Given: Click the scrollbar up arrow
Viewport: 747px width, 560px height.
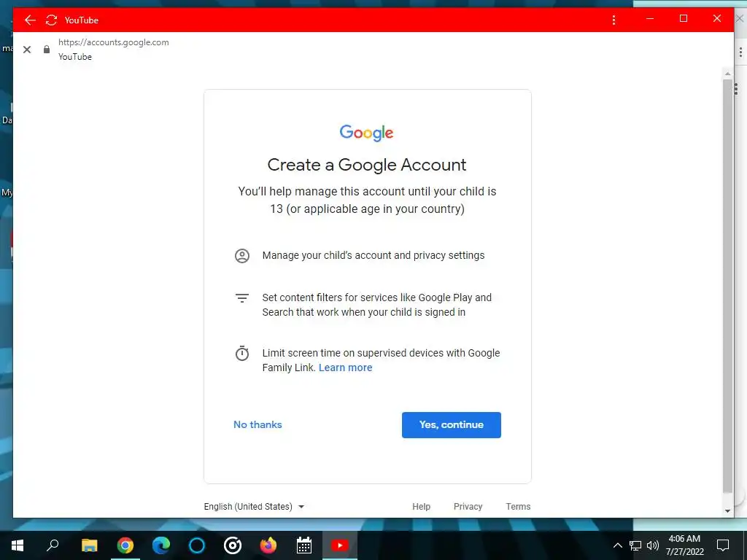Looking at the screenshot, I should [727, 74].
